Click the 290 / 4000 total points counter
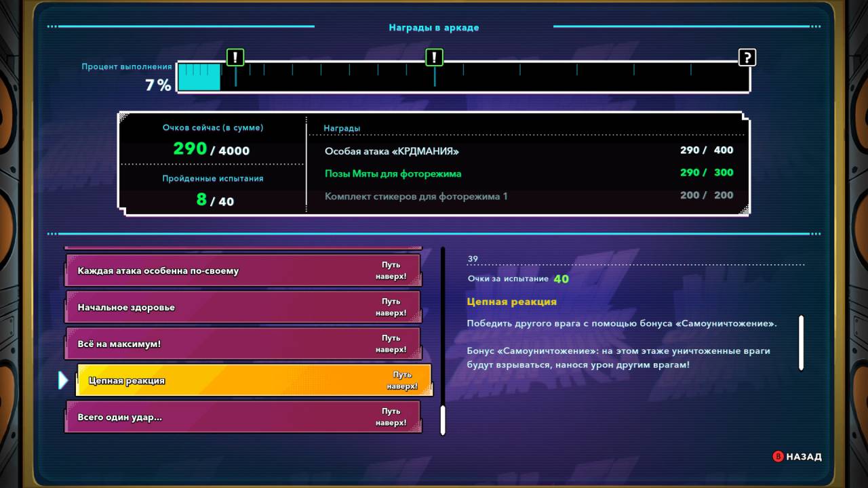Image resolution: width=868 pixels, height=488 pixels. (x=211, y=149)
